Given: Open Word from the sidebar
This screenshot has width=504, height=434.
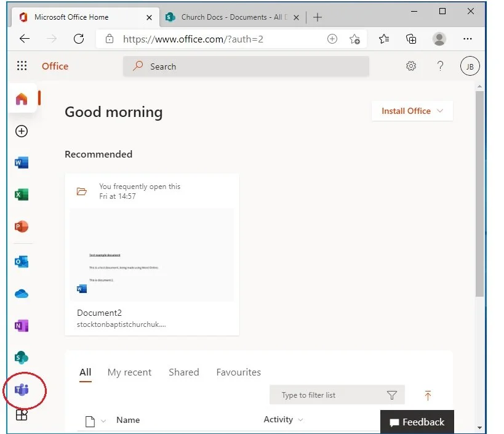Looking at the screenshot, I should 22,163.
